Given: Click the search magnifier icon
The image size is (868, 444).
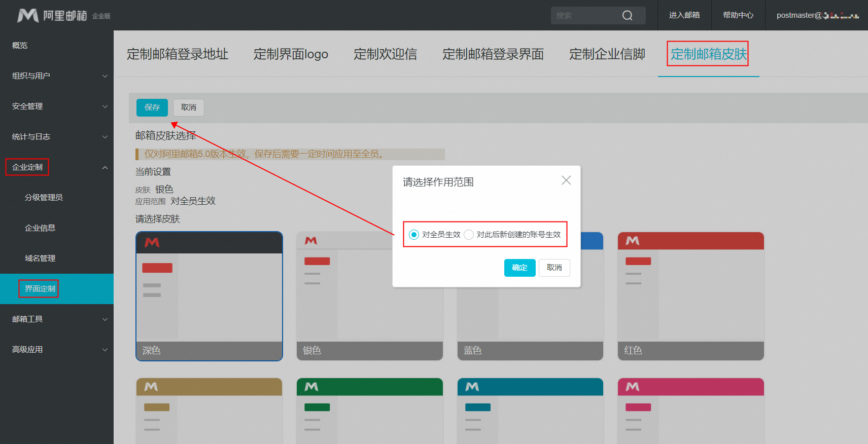Looking at the screenshot, I should 627,16.
